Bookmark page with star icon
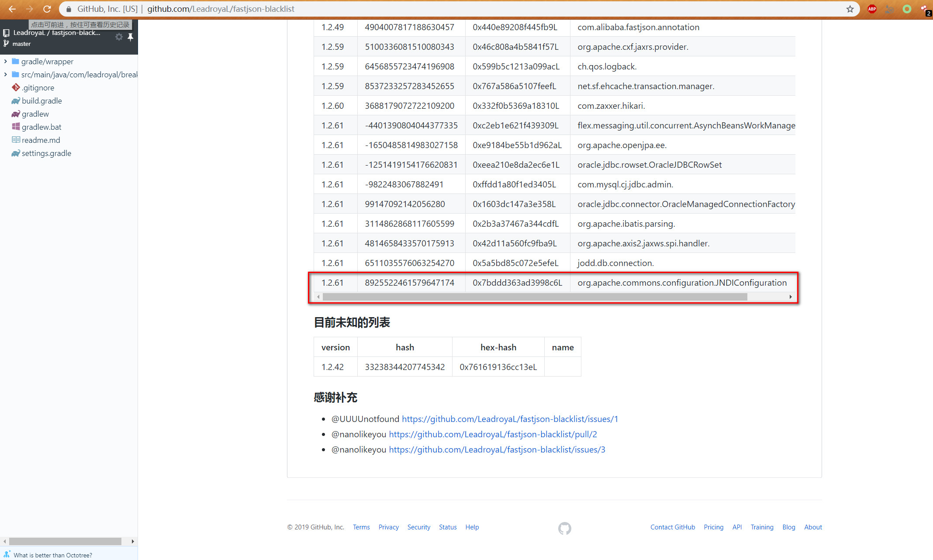The height and width of the screenshot is (560, 933). coord(850,9)
